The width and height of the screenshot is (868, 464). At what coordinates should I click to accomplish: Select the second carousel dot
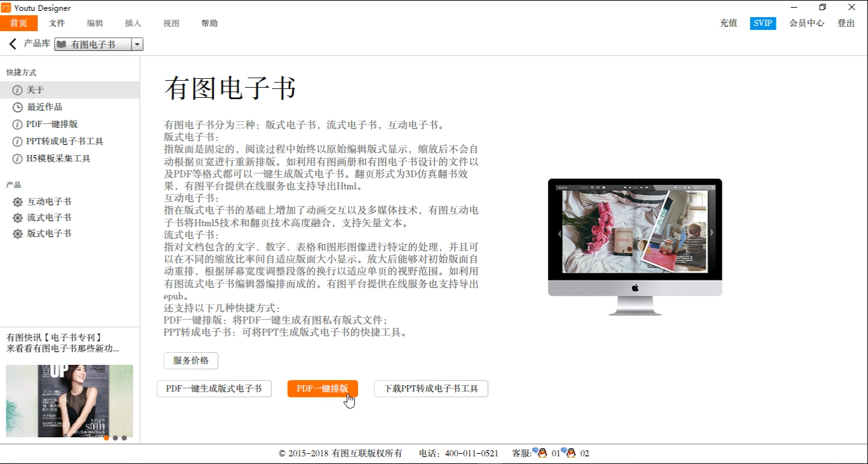coord(115,439)
